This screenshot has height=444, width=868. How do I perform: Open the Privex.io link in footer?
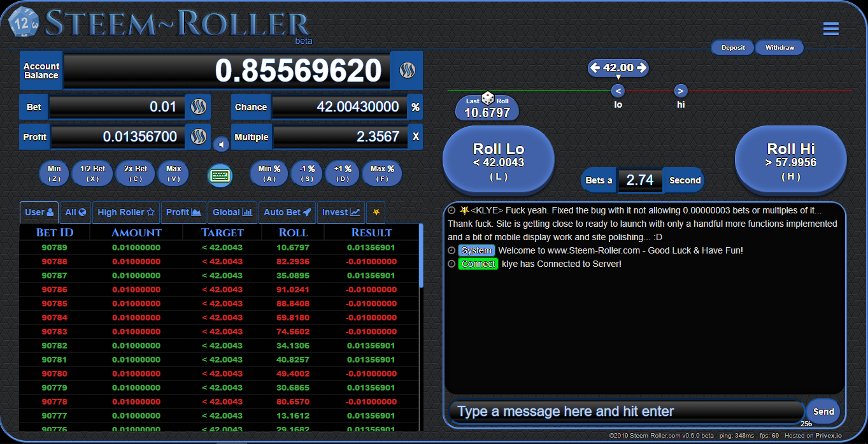(x=828, y=436)
